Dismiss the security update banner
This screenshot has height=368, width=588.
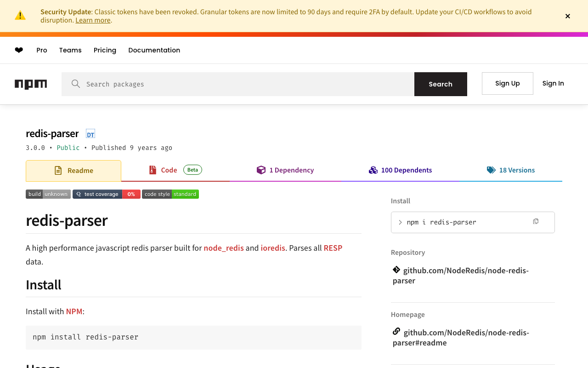568,16
